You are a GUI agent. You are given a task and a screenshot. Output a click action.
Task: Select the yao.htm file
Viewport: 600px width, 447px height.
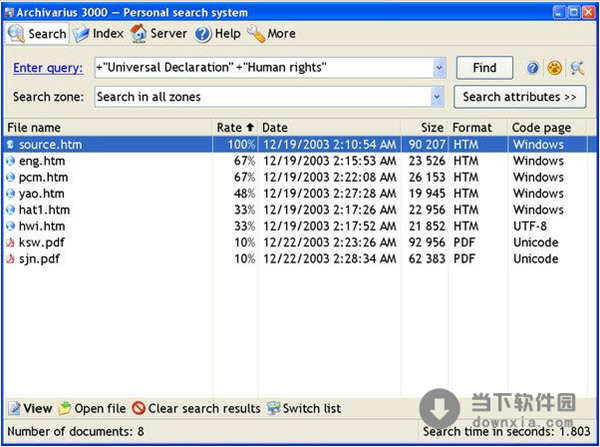[42, 194]
